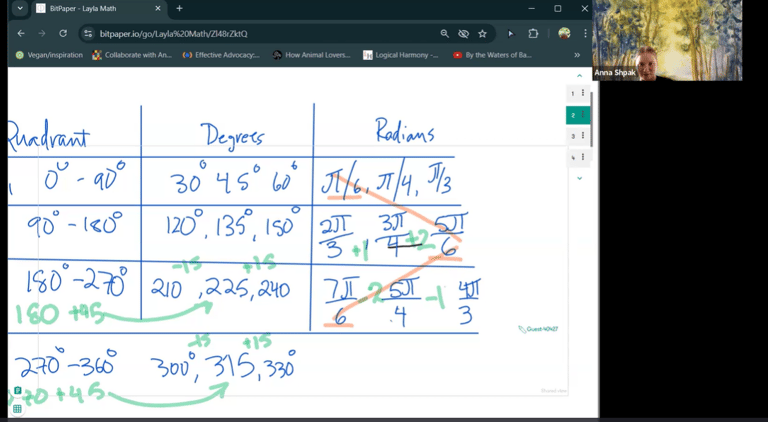The width and height of the screenshot is (768, 422).
Task: Bookmark this page with the star icon
Action: [482, 33]
